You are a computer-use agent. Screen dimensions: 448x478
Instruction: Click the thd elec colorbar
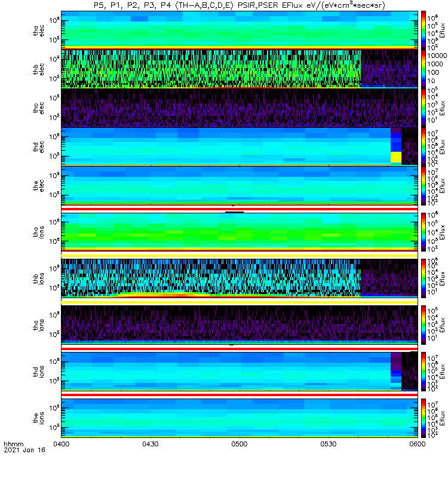424,146
